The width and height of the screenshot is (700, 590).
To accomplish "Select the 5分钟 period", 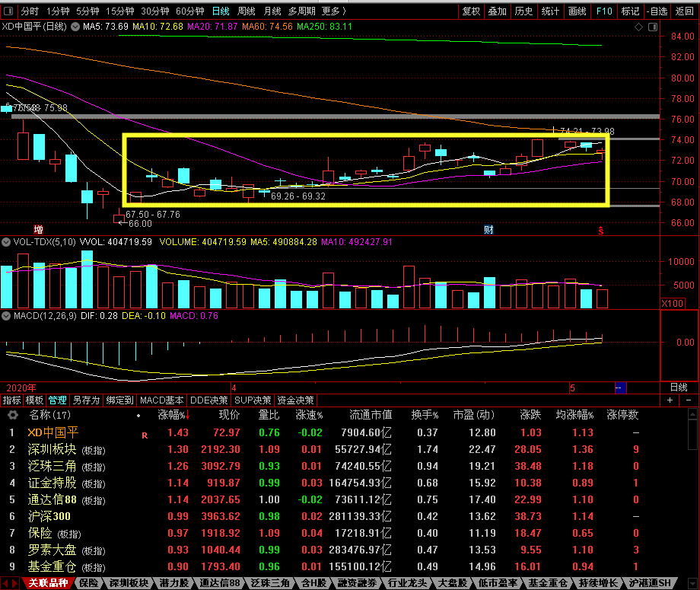I will coord(87,11).
